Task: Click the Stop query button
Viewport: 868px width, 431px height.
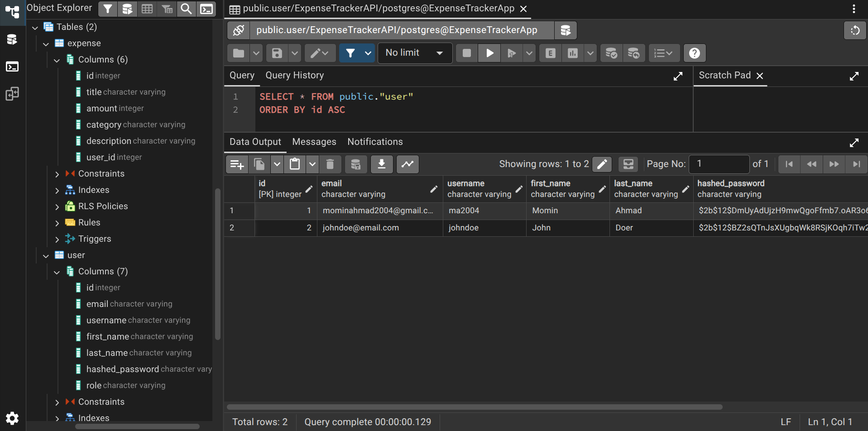Action: click(x=467, y=53)
